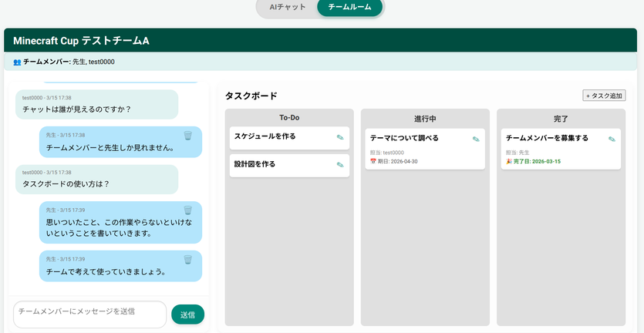Select the チームルーム tab
This screenshot has width=644, height=333.
(x=350, y=7)
